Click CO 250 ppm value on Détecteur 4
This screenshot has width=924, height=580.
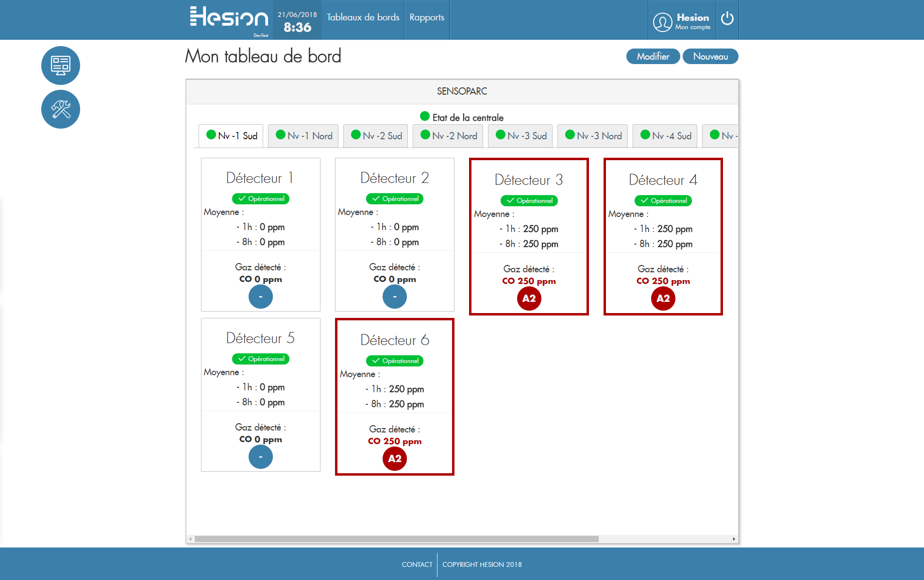[663, 281]
